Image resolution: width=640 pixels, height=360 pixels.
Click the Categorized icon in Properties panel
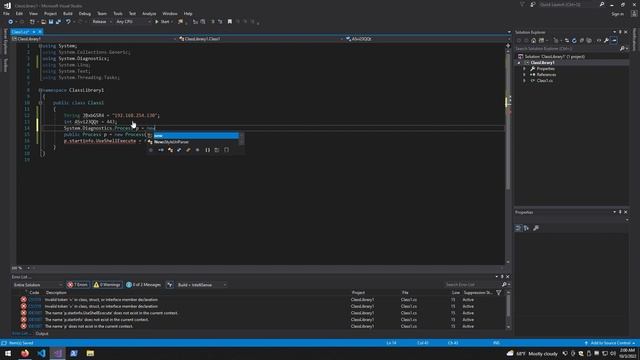(518, 228)
